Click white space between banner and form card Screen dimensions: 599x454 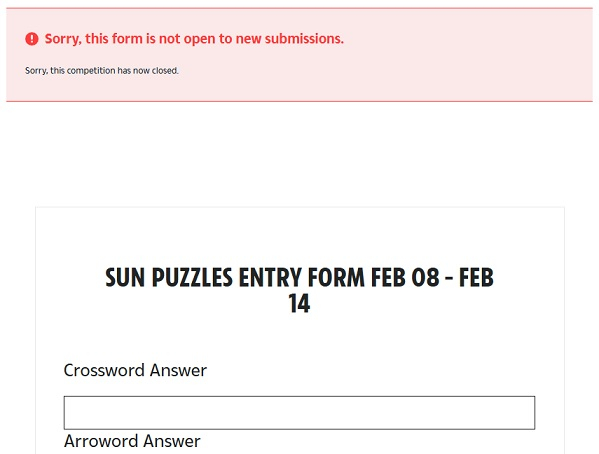[299, 153]
